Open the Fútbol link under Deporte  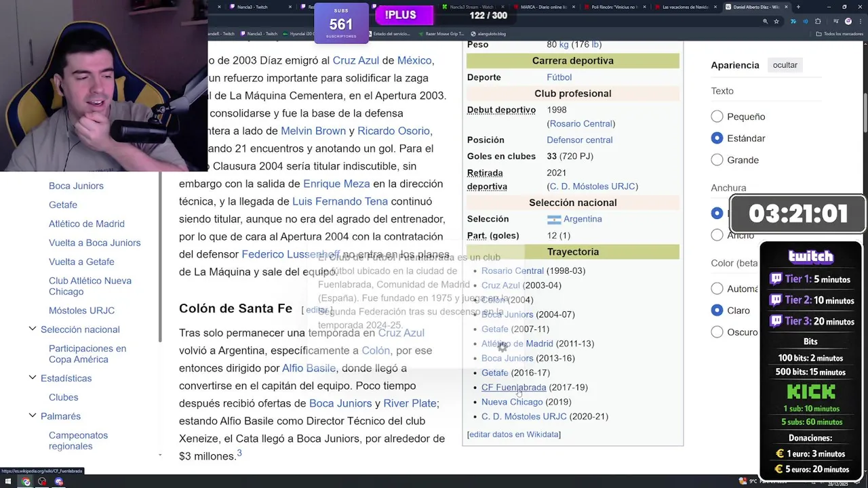pyautogui.click(x=559, y=77)
